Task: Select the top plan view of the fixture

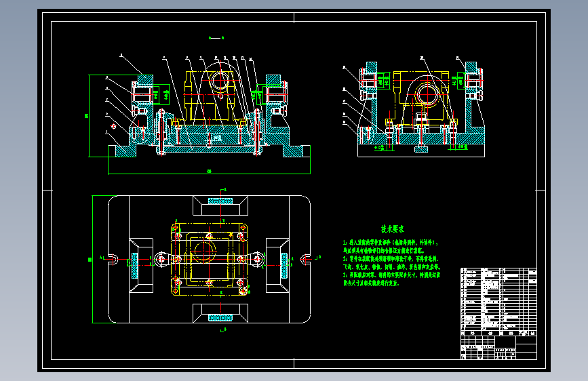Action: tap(209, 259)
